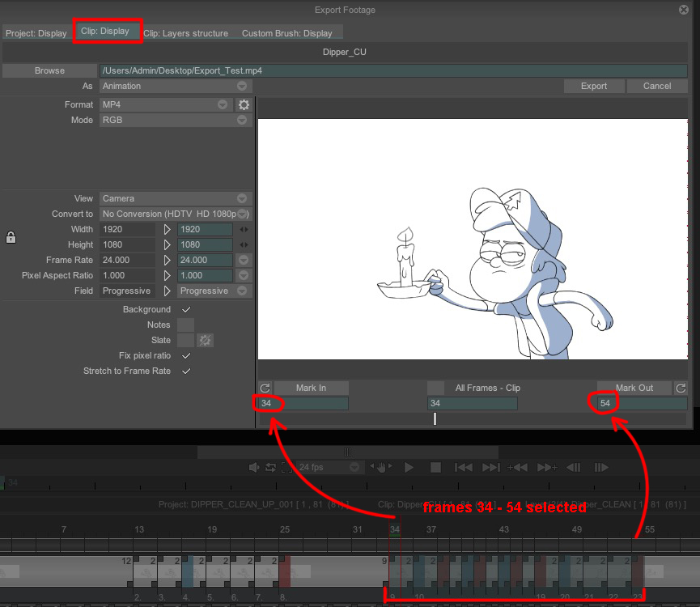Apply Pixel Aspect Ratio with triangle arrow

(x=167, y=275)
